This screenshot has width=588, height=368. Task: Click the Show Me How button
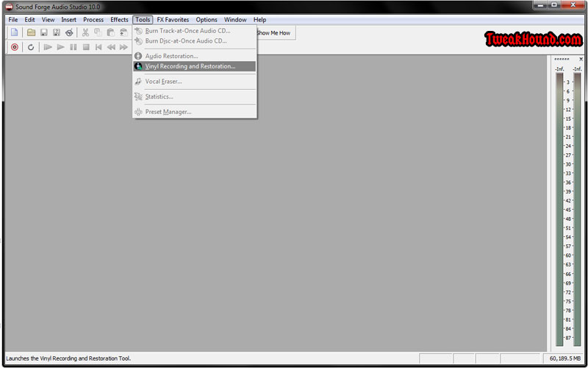(x=276, y=32)
